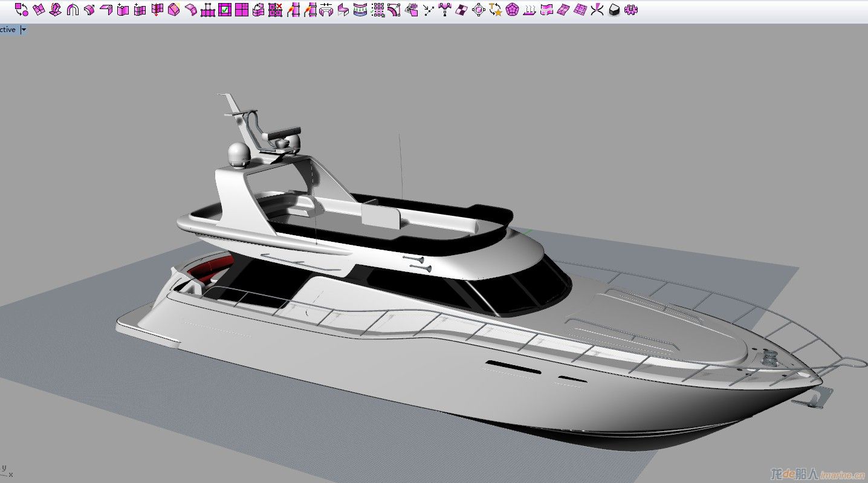
Task: Click the second pipe with flame icon
Action: point(309,10)
